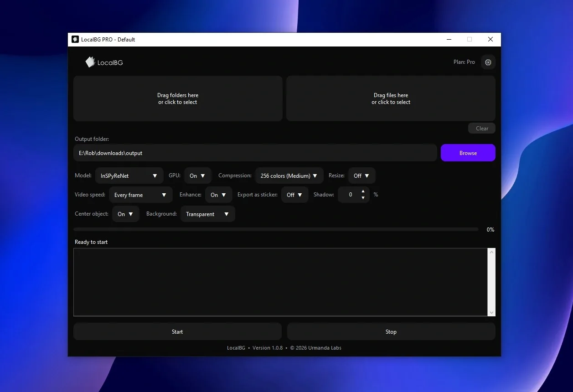Decrease Shadow value with down arrow
The width and height of the screenshot is (573, 392).
(x=363, y=198)
